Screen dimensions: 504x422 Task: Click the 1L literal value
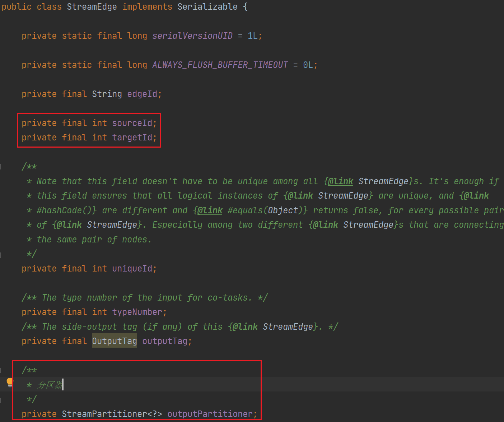tap(253, 36)
